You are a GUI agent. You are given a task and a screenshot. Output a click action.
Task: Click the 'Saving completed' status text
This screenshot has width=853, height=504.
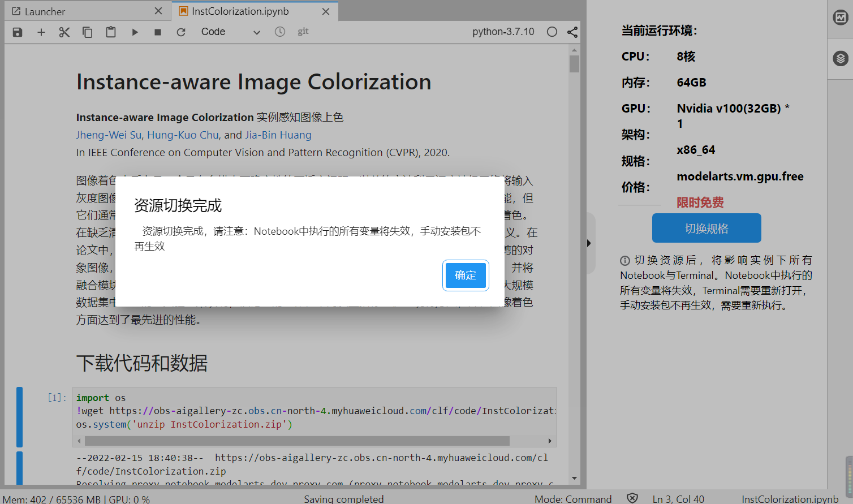click(344, 499)
